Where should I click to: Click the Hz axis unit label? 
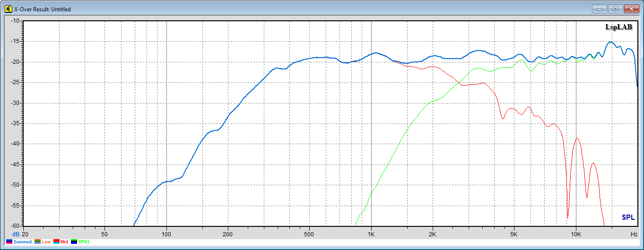(x=634, y=234)
